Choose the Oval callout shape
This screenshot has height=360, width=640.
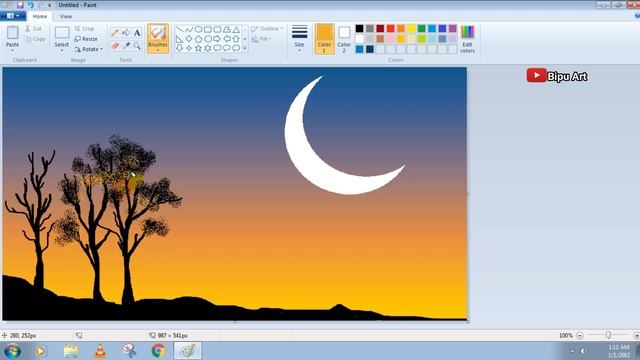pyautogui.click(x=227, y=48)
